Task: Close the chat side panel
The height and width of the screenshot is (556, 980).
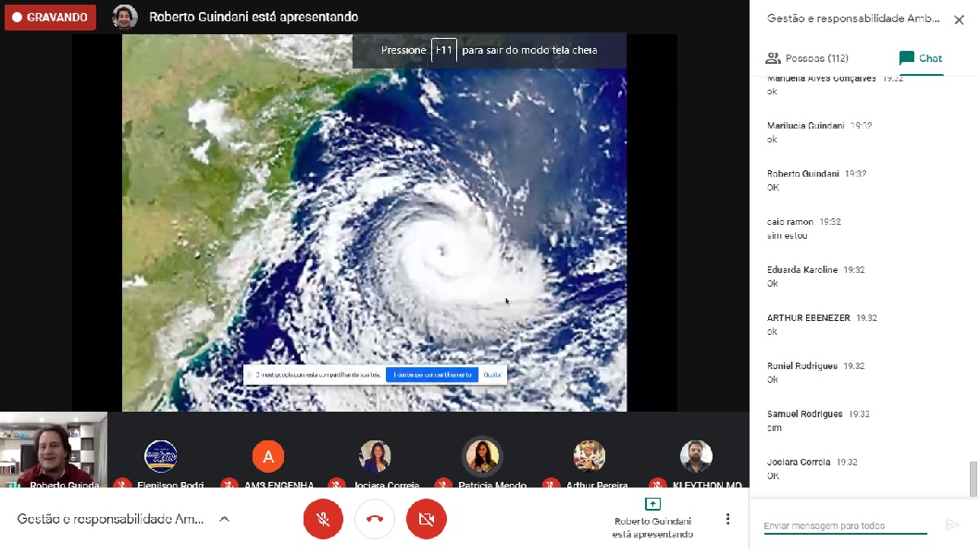Action: (x=959, y=19)
